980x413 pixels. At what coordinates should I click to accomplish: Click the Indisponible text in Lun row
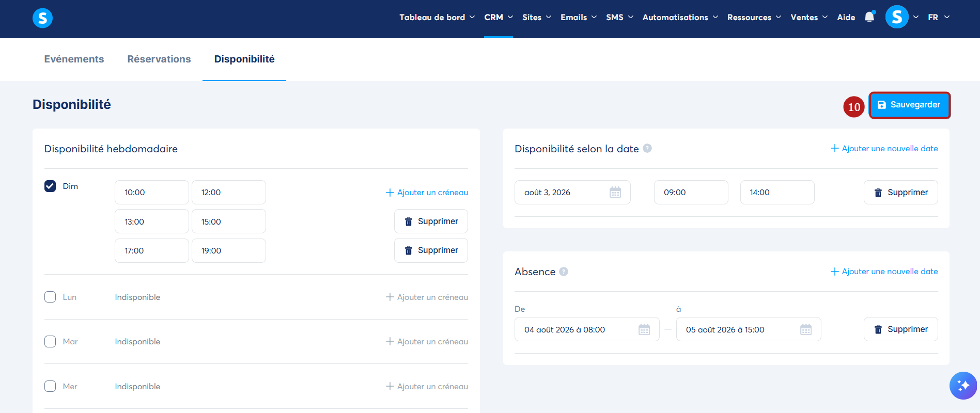click(x=137, y=297)
